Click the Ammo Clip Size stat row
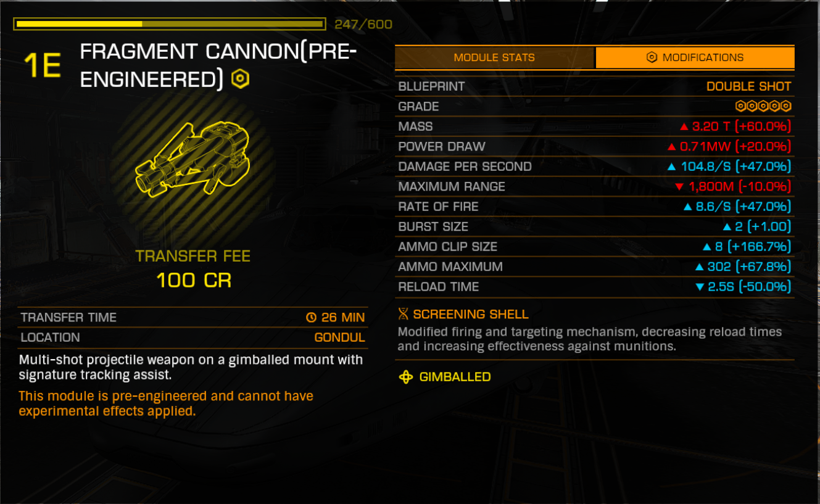820x504 pixels. pos(595,247)
